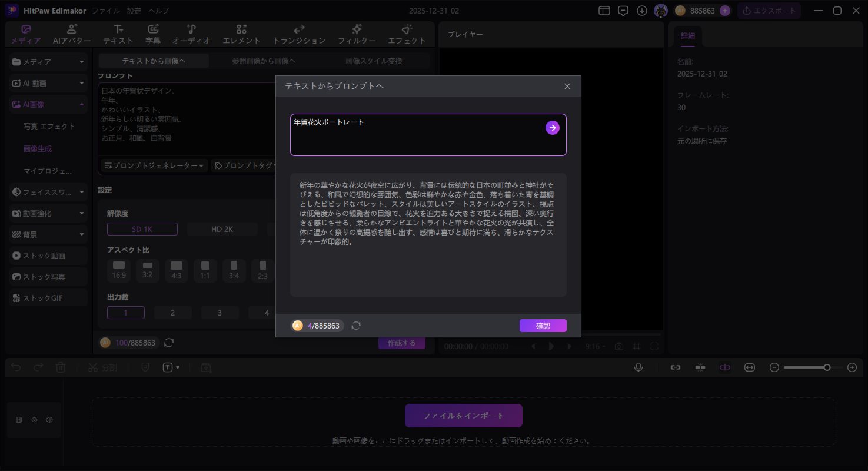Open the プロンプトジェネレーター dropdown
The image size is (868, 471).
pyautogui.click(x=154, y=165)
